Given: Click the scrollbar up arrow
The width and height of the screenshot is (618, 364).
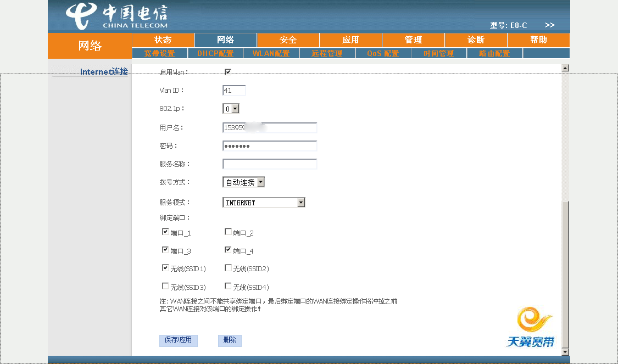Looking at the screenshot, I should pyautogui.click(x=565, y=68).
